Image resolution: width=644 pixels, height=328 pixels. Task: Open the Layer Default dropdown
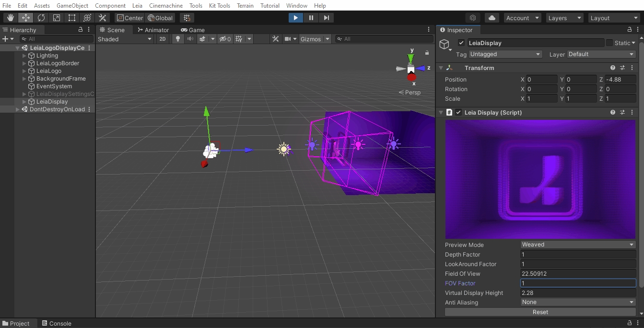(x=602, y=54)
